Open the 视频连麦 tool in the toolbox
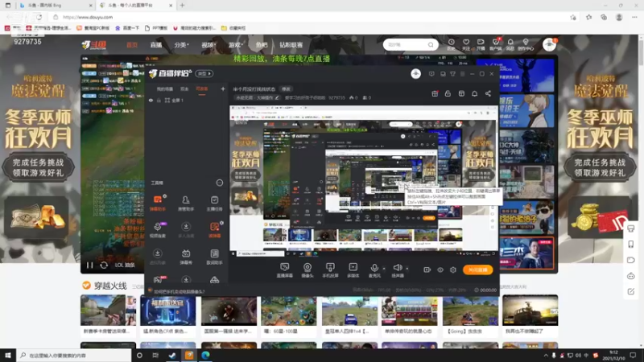This screenshot has width=644, height=362. (x=158, y=230)
